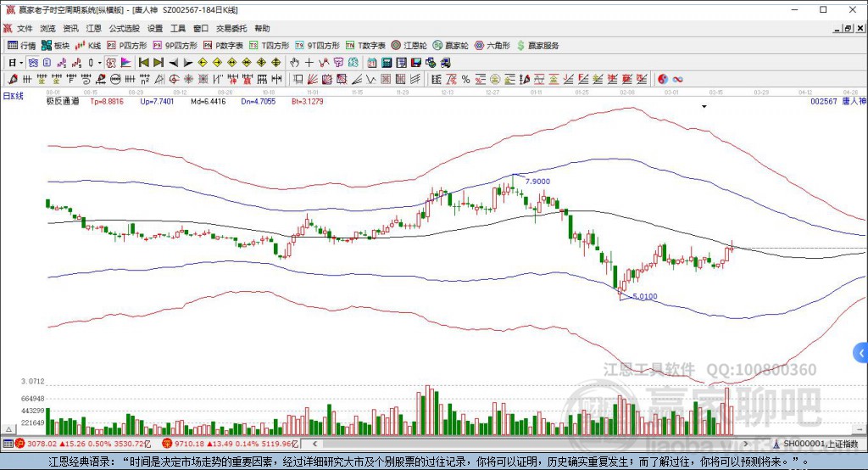Click the 极反通道 indicator label
This screenshot has height=470, width=868.
(63, 102)
